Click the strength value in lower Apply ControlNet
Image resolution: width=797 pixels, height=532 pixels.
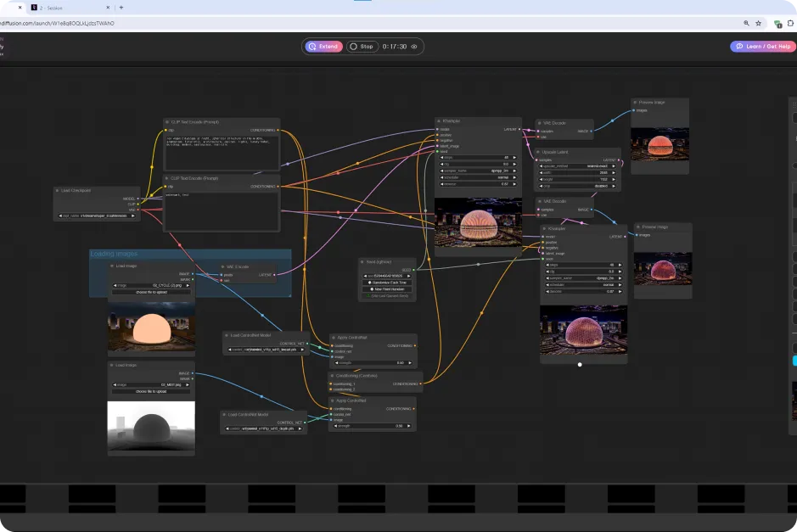click(400, 426)
